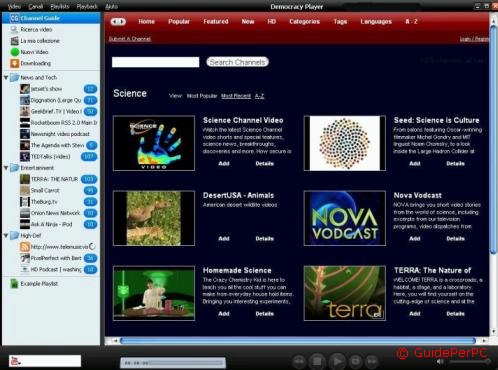Collapse the Entertainment folder
This screenshot has width=498, height=370.
6,168
